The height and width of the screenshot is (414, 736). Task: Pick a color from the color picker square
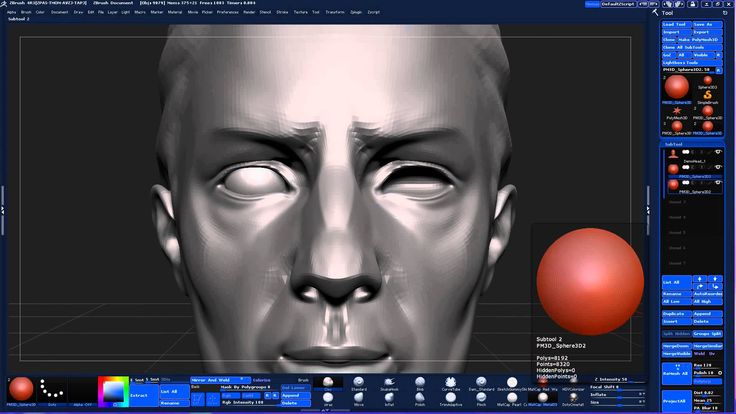tap(115, 390)
